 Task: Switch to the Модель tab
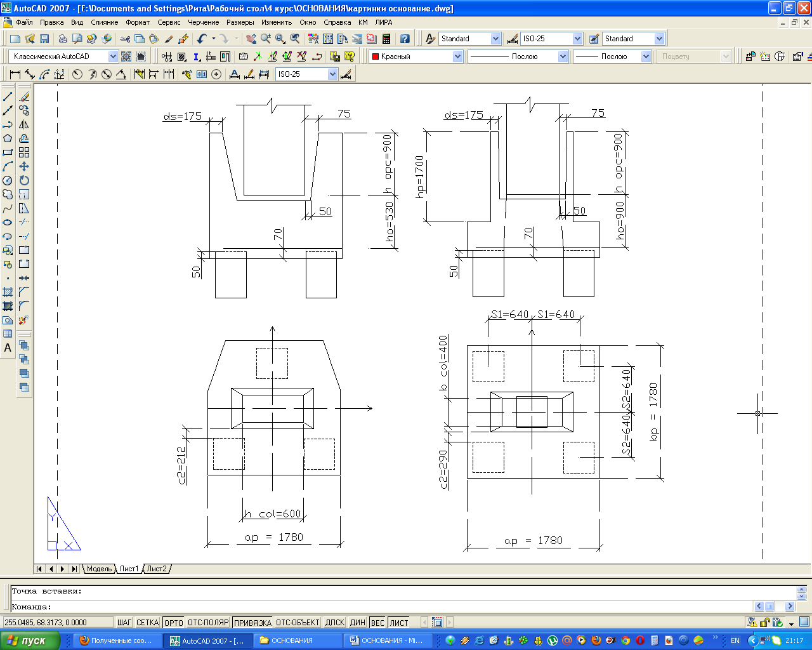point(99,569)
